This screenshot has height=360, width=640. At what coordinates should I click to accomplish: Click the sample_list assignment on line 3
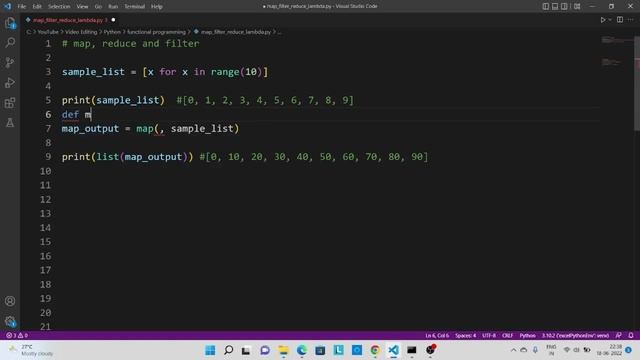click(165, 72)
